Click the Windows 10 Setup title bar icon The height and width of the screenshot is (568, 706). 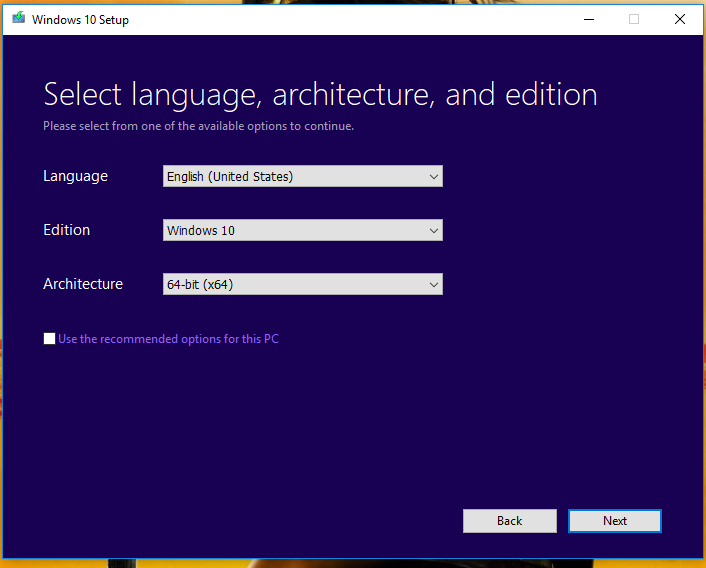[18, 18]
